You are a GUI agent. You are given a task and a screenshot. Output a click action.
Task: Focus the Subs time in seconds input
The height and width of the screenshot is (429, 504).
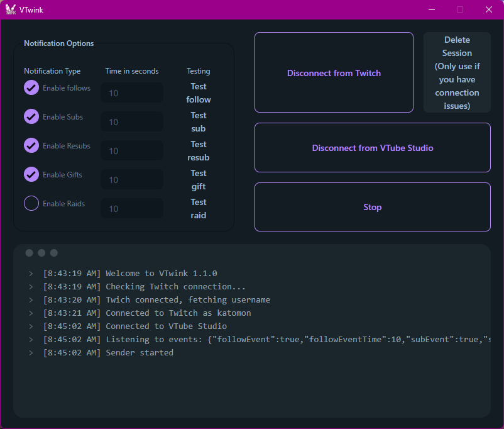[x=132, y=122]
